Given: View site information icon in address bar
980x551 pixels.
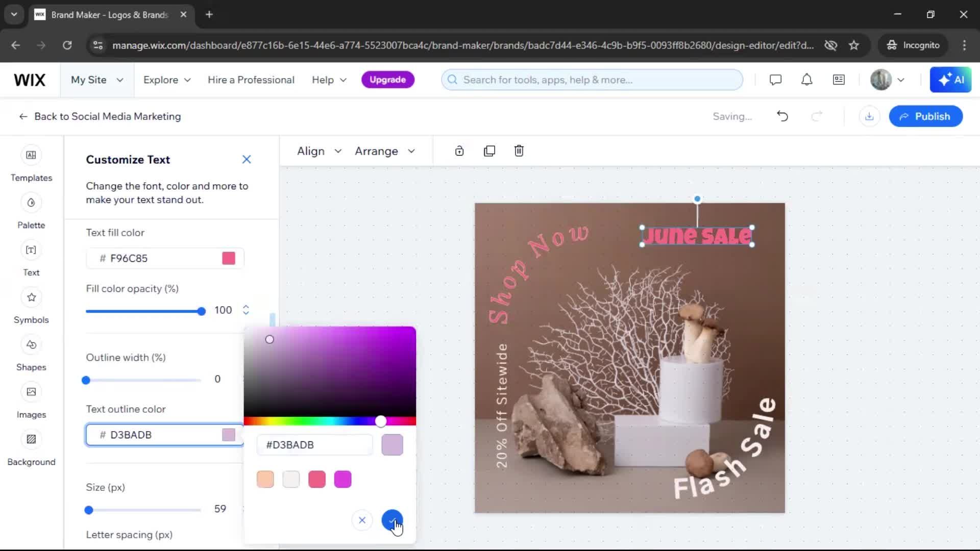Looking at the screenshot, I should click(98, 45).
